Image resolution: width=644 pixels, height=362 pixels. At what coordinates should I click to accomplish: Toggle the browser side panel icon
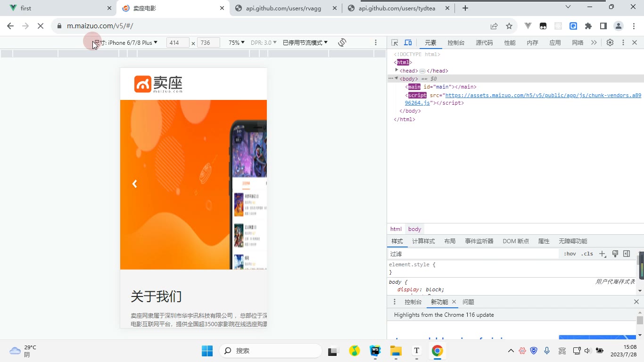pos(603,26)
